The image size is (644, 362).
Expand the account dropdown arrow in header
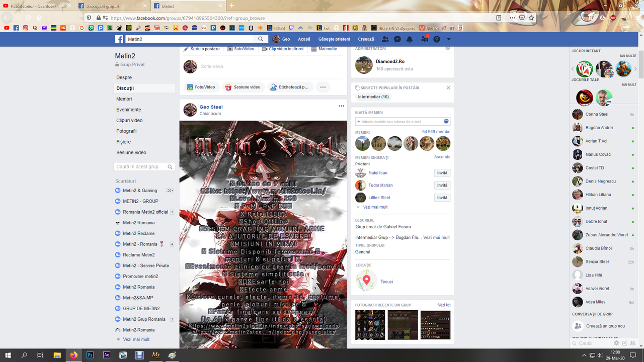click(449, 39)
